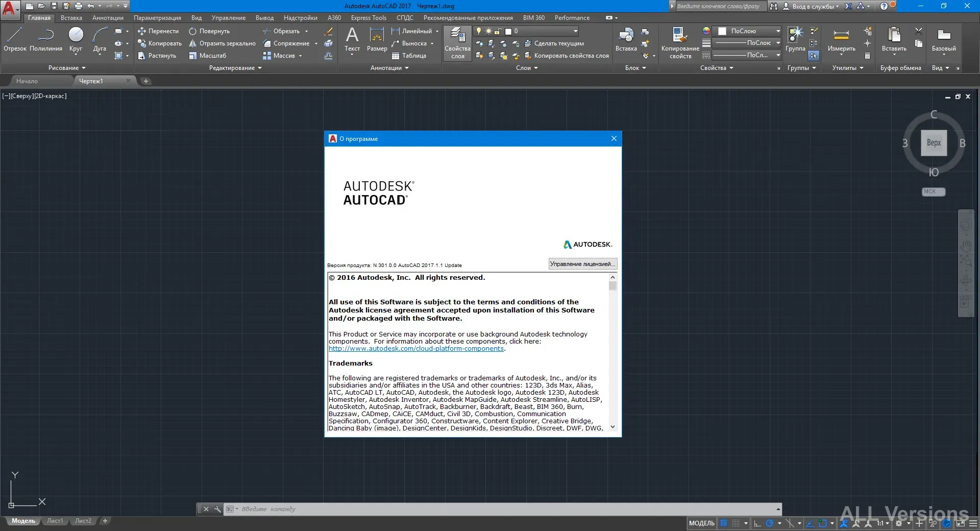Switch to the Вставка ribbon tab

click(x=71, y=18)
